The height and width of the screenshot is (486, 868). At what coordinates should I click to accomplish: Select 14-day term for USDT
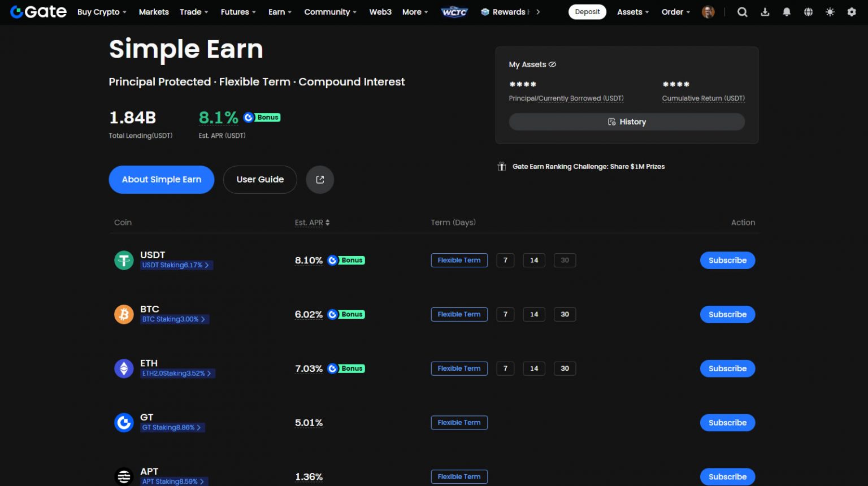(534, 260)
